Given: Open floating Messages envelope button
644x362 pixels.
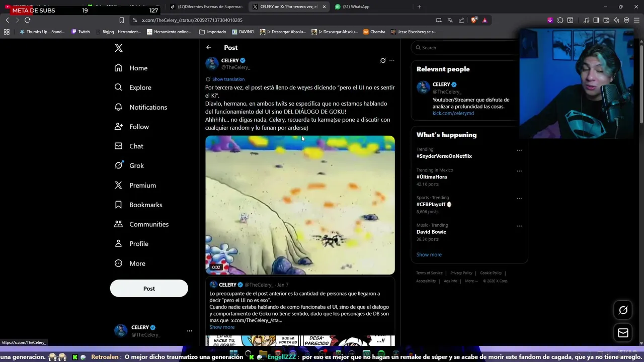Looking at the screenshot, I should click(623, 333).
